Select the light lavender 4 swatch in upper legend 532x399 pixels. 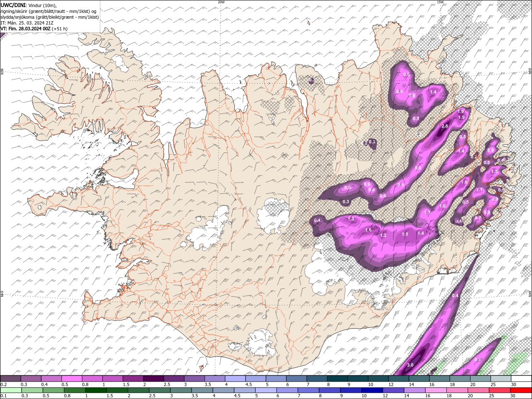(x=235, y=379)
